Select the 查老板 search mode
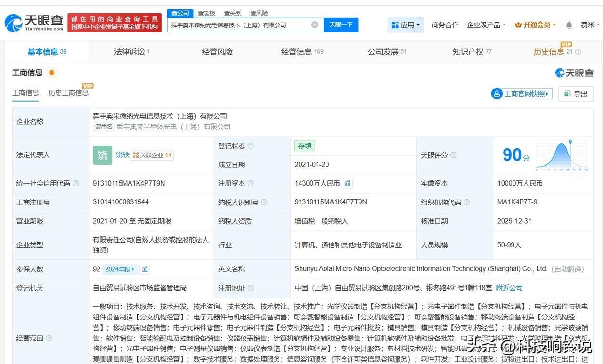This screenshot has width=603, height=364. [206, 13]
